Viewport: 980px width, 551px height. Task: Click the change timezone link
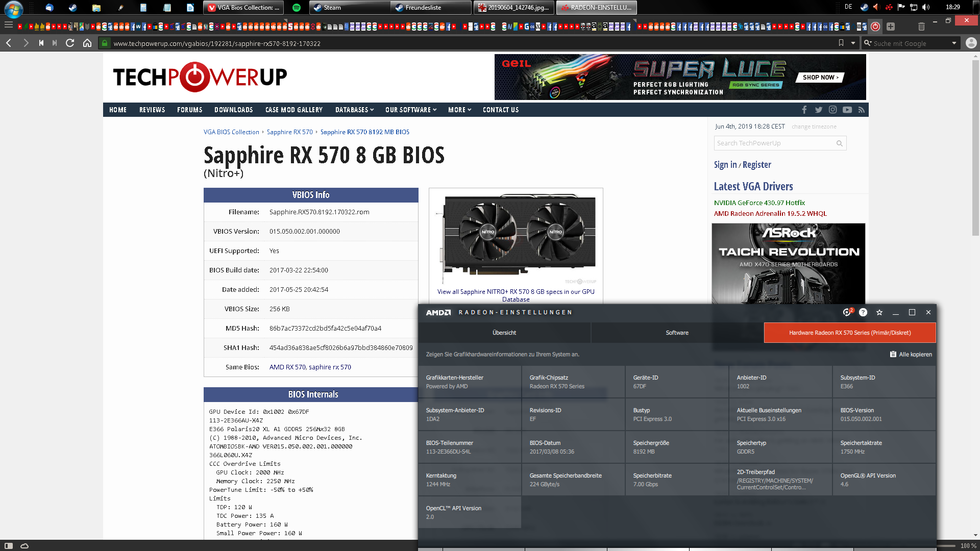click(x=814, y=127)
